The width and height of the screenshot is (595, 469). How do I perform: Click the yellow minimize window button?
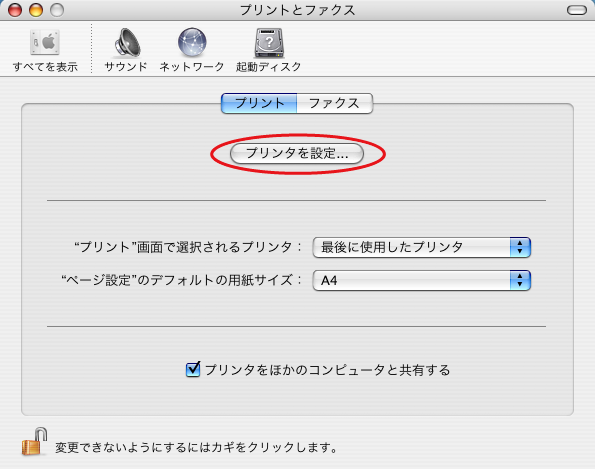pos(36,10)
